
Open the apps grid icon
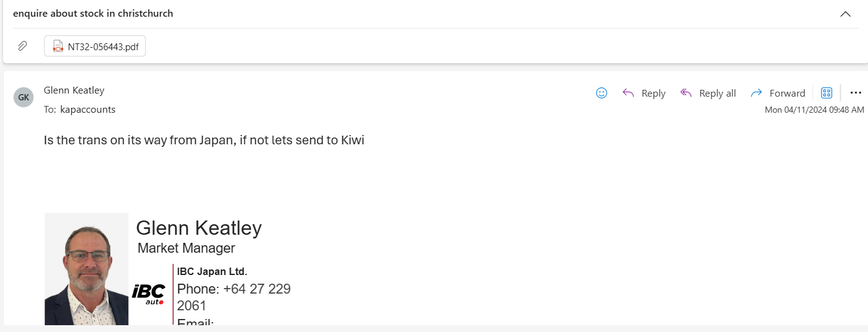pyautogui.click(x=826, y=93)
